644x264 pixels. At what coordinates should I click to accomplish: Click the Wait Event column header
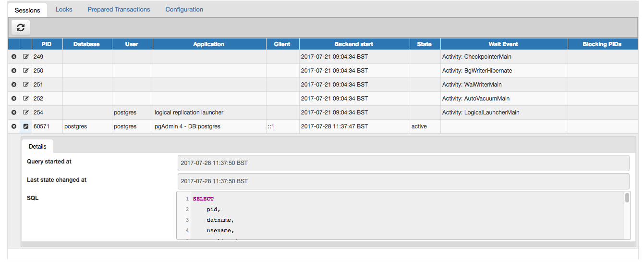pyautogui.click(x=503, y=44)
